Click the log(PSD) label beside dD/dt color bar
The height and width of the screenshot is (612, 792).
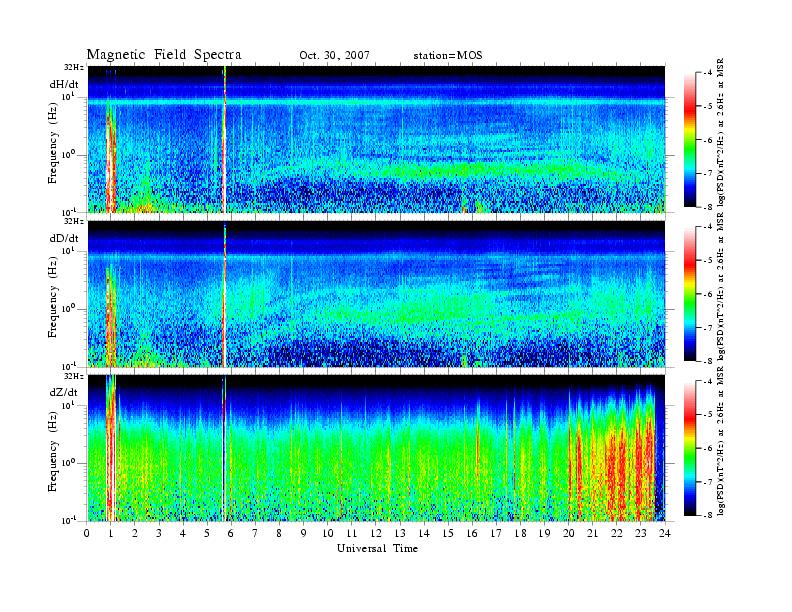pos(721,287)
